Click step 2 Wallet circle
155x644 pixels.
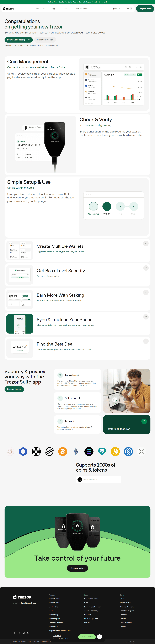point(107,206)
